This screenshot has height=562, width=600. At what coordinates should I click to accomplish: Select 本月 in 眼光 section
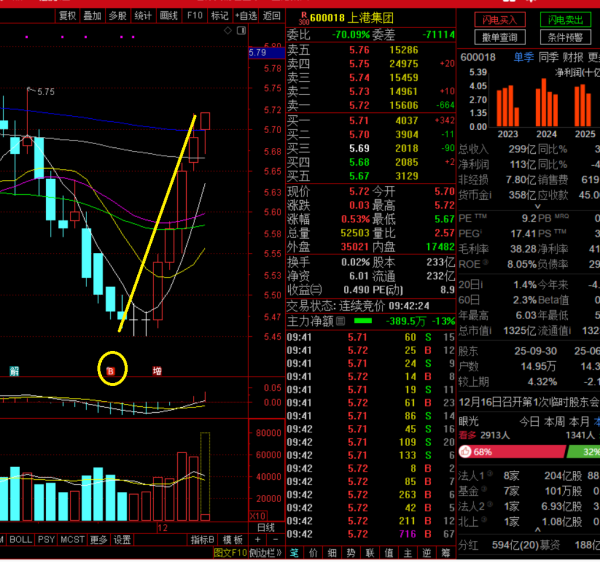click(579, 422)
